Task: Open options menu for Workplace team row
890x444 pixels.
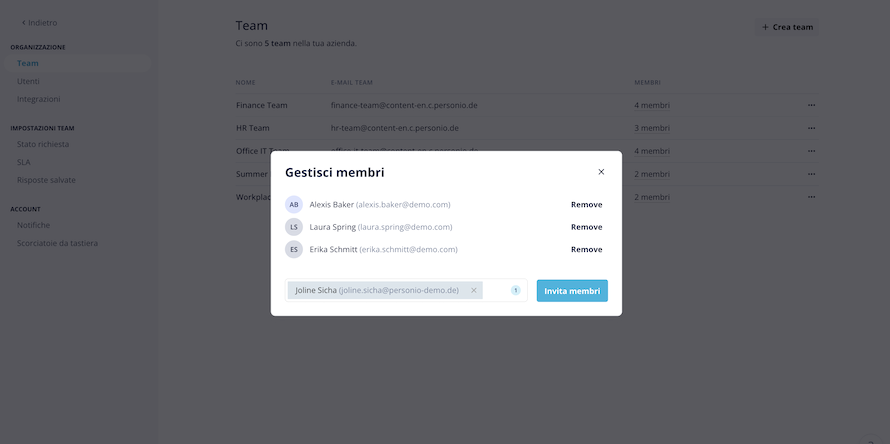Action: 812,197
